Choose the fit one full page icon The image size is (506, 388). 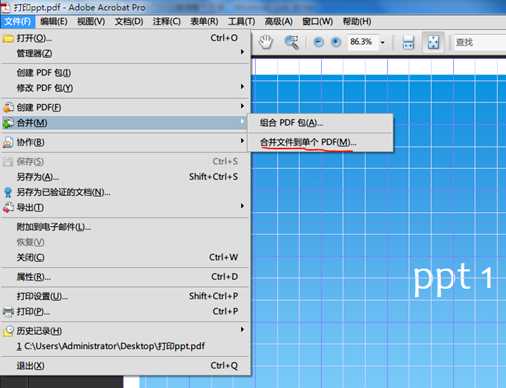[433, 42]
